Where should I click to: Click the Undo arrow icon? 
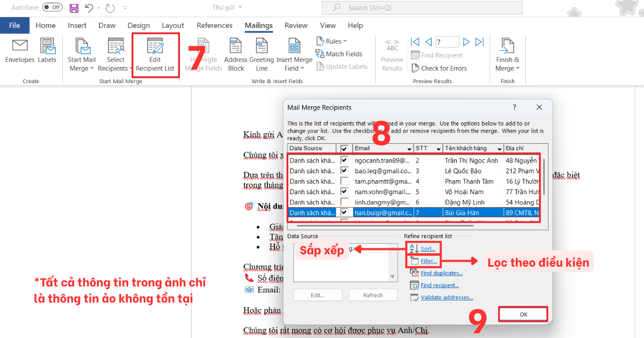point(89,8)
